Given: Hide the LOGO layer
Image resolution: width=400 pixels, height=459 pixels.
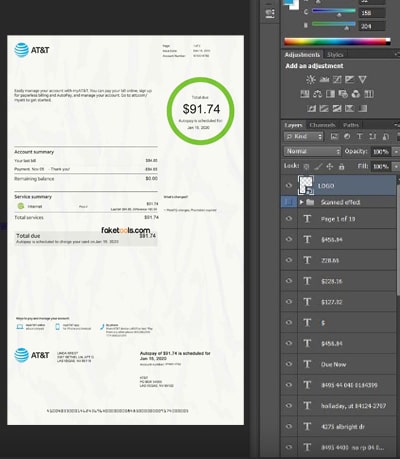Looking at the screenshot, I should (x=289, y=186).
